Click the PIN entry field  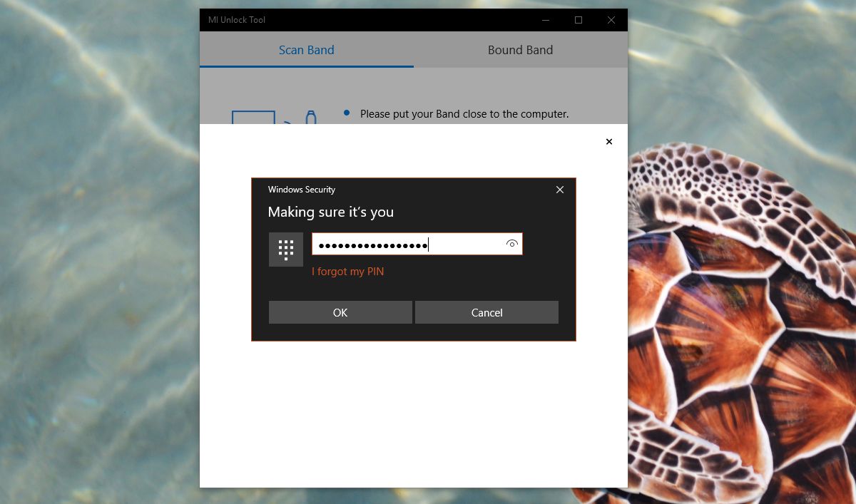pos(417,244)
